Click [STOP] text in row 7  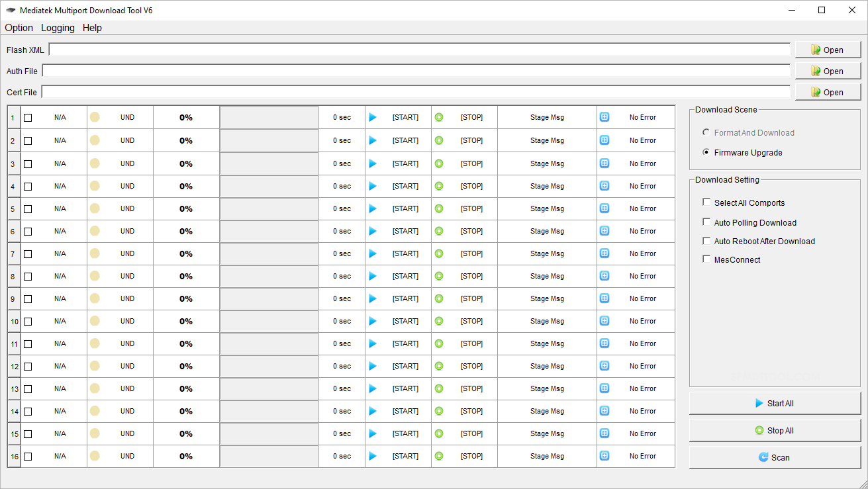(471, 253)
